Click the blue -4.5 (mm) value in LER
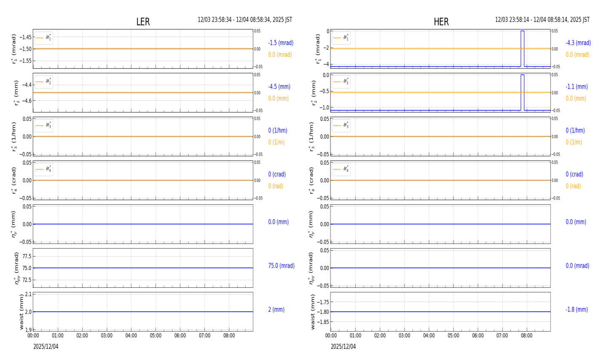Image resolution: width=595 pixels, height=364 pixels. (x=279, y=87)
